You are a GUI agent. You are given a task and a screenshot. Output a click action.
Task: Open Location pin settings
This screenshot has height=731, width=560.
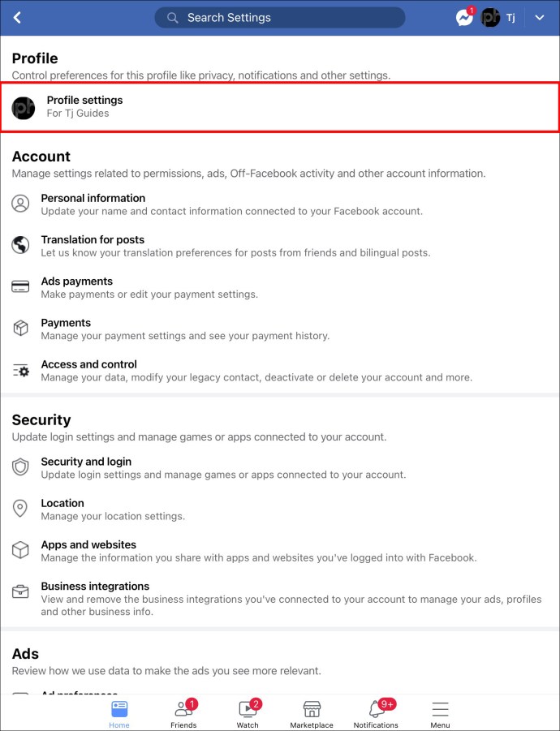click(x=280, y=509)
